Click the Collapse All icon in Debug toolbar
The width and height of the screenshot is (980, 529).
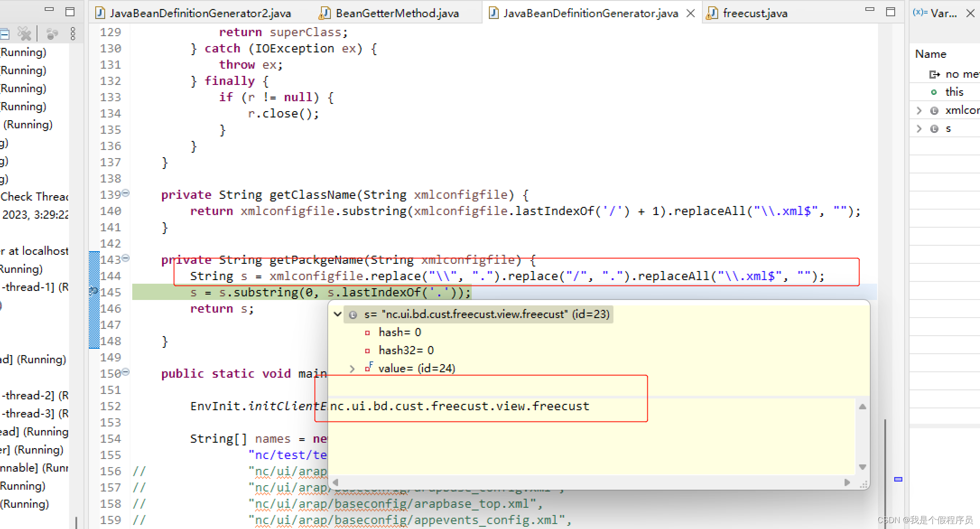pyautogui.click(x=5, y=34)
